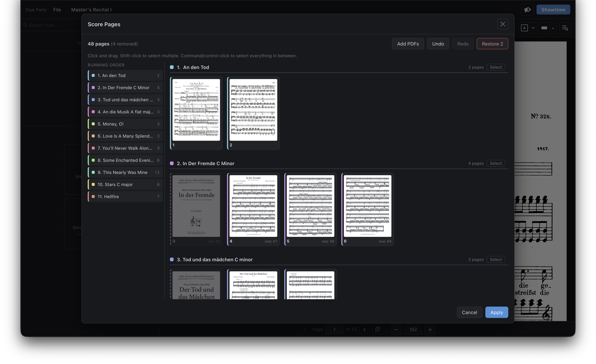
Task: Click the Master's Recital I title
Action: (x=91, y=10)
